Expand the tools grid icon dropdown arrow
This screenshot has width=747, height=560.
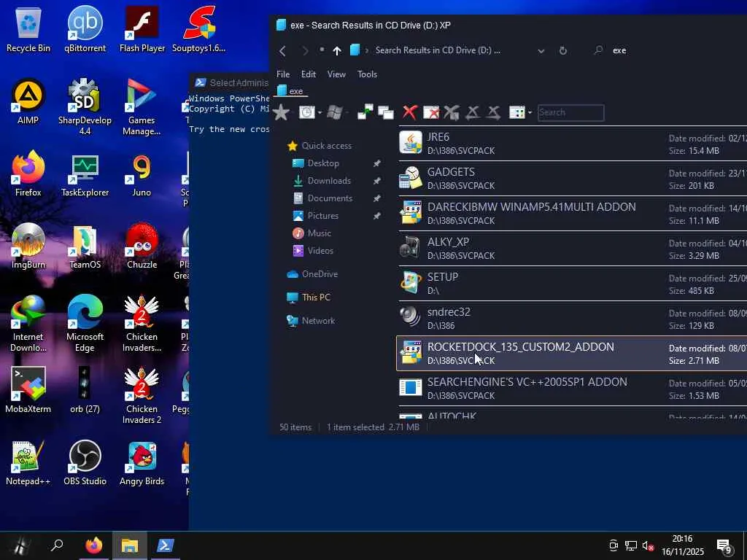[x=530, y=113]
